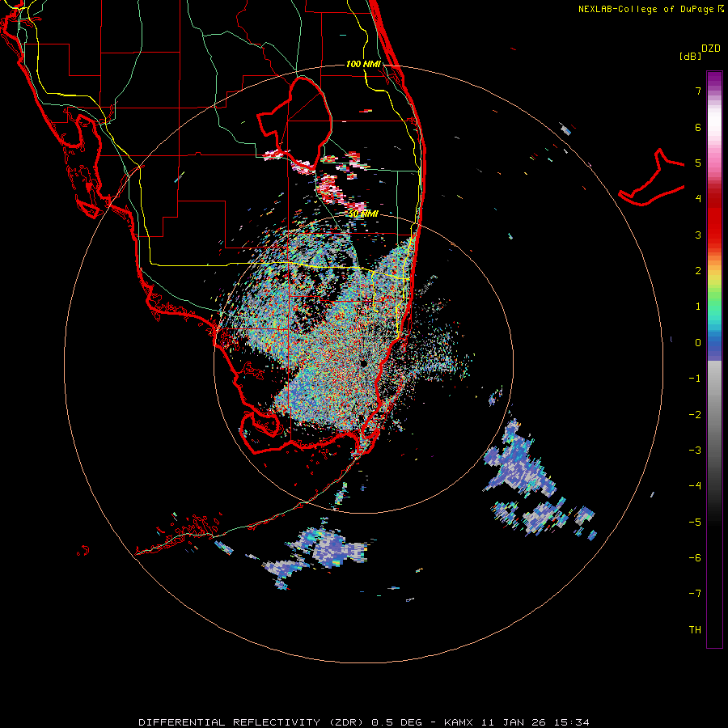Click the 50 NMI range ring label
Image resolution: width=728 pixels, height=728 pixels.
tap(363, 214)
